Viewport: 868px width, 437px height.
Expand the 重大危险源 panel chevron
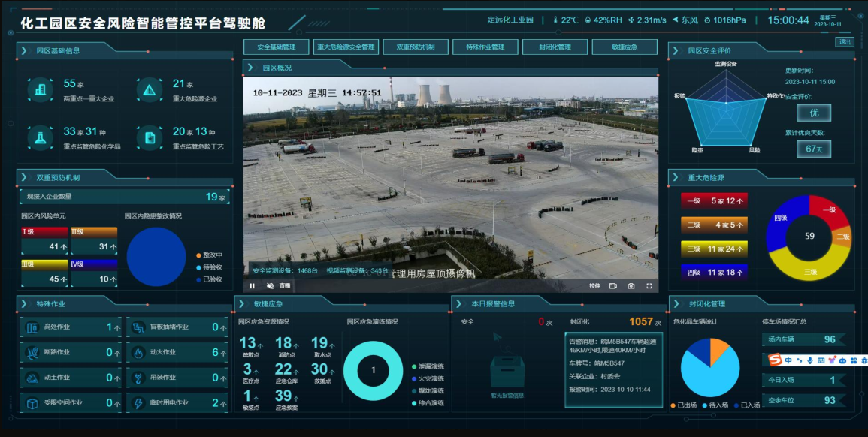676,177
